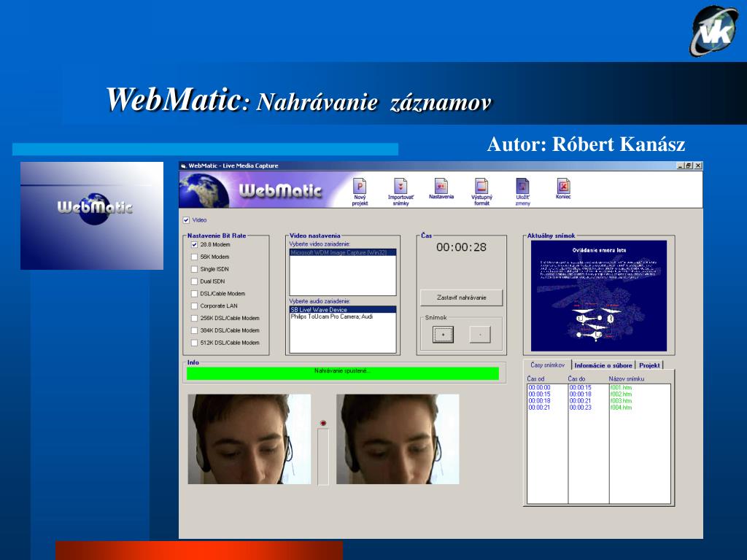747x560 pixels.
Task: Open the Nový projekt toolbar icon
Action: pos(360,192)
